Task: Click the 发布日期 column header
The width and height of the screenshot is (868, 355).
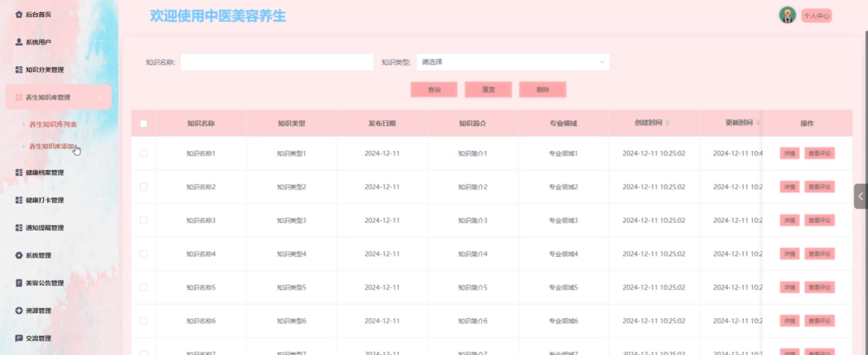Action: coord(382,123)
